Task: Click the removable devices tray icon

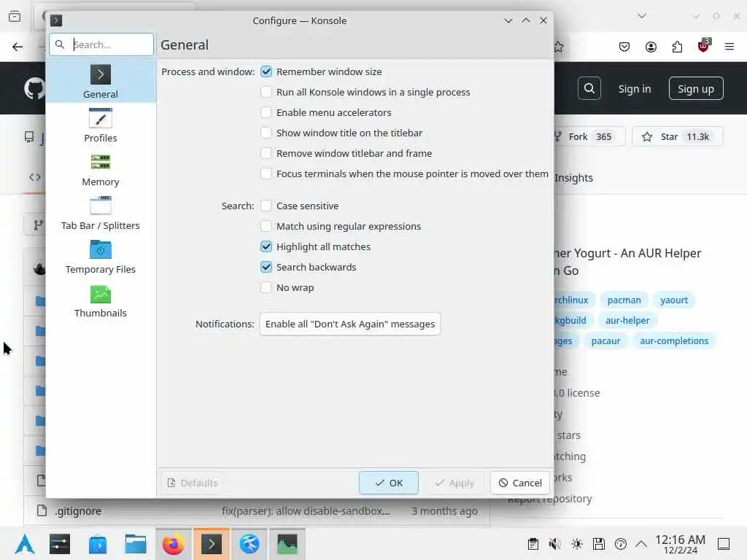Action: click(x=599, y=544)
